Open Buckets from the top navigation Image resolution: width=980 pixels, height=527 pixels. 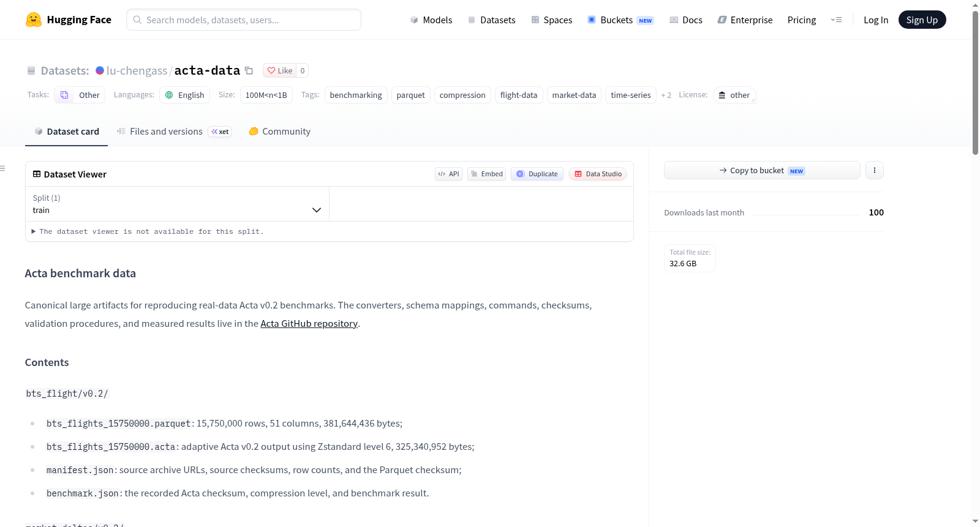620,20
